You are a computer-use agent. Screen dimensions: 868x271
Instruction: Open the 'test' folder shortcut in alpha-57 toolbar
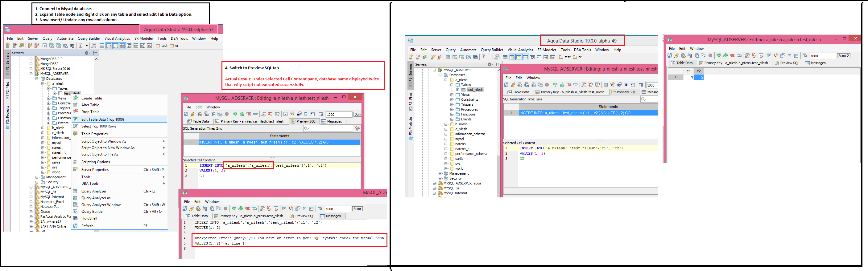coord(162,46)
